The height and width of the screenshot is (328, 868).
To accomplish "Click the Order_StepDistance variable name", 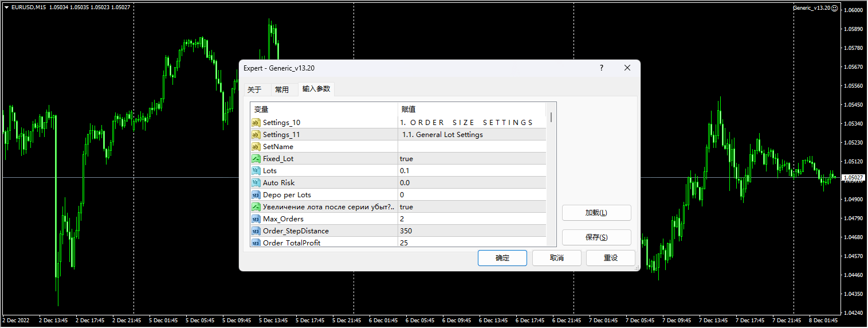I will (296, 231).
